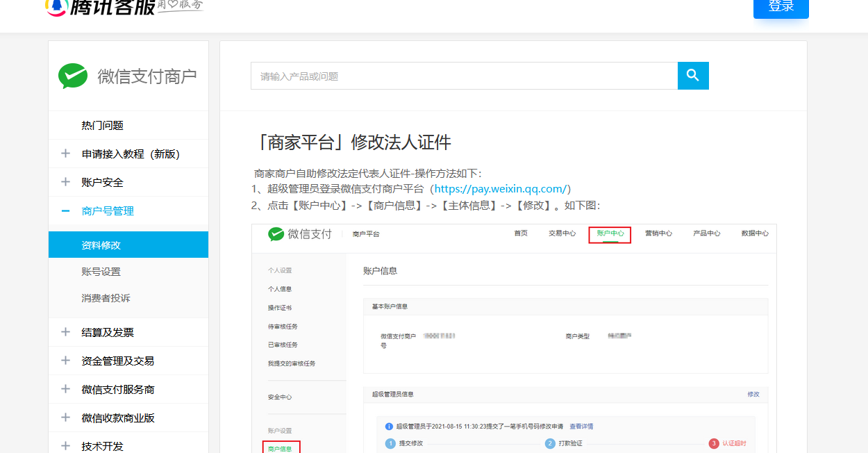The height and width of the screenshot is (453, 868).
Task: Open the 结算及发票 section label
Action: pyautogui.click(x=108, y=333)
